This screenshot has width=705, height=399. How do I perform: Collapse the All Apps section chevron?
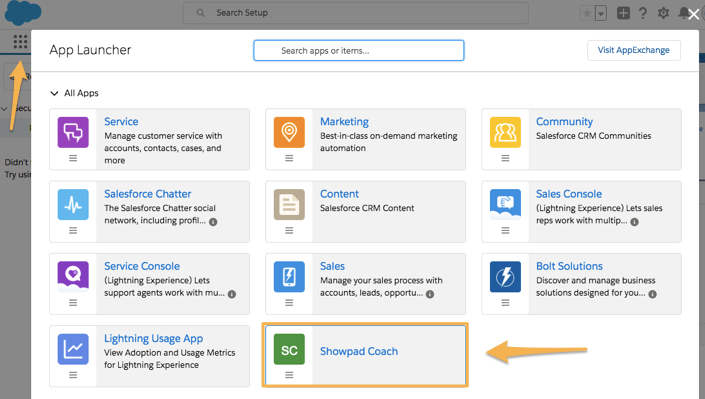pyautogui.click(x=54, y=93)
